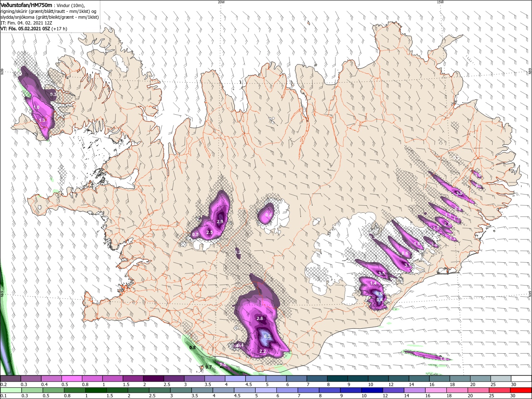Click the 6.2 precipitation value in south Iceland
This screenshot has width=532, height=399.
(x=267, y=336)
